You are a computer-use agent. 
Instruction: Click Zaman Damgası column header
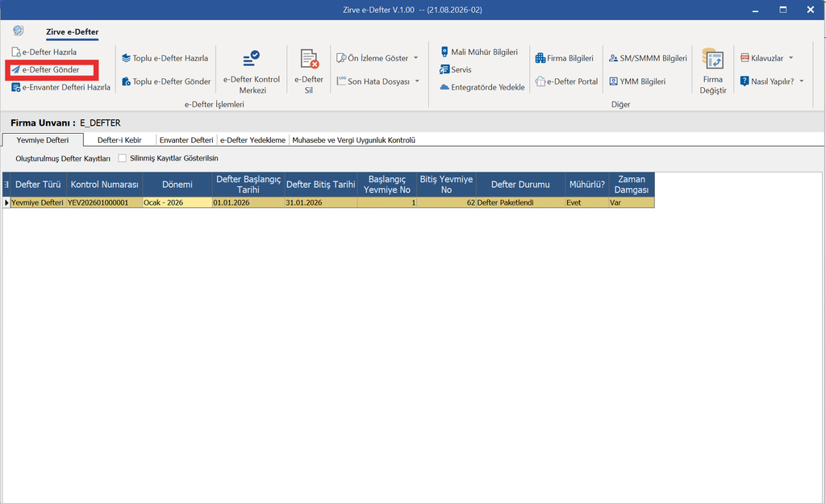631,185
